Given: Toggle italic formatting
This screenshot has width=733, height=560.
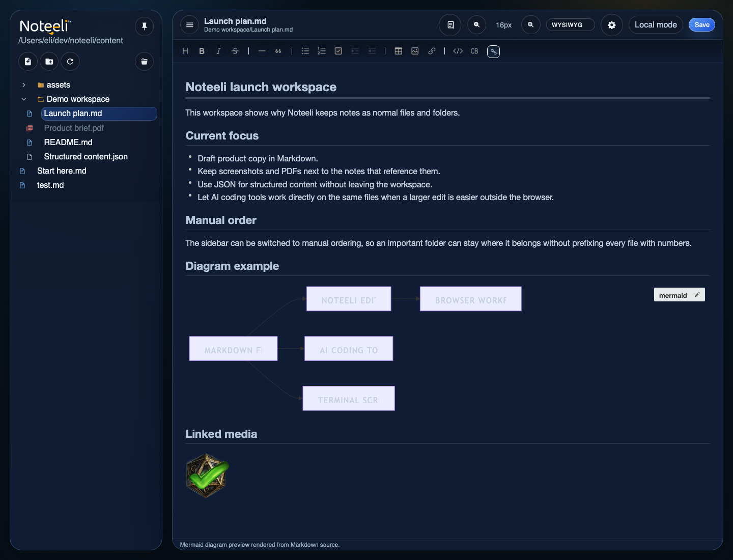Looking at the screenshot, I should pyautogui.click(x=218, y=51).
